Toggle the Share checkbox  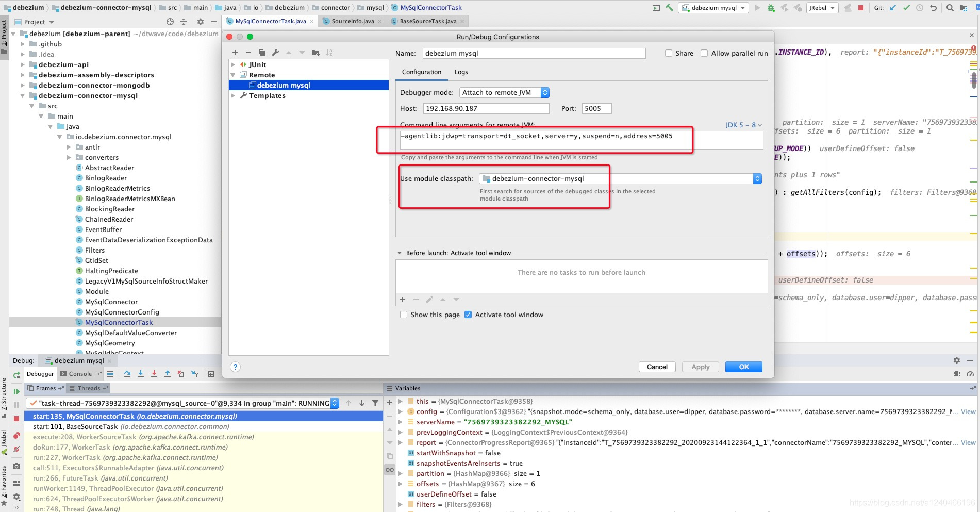tap(669, 53)
